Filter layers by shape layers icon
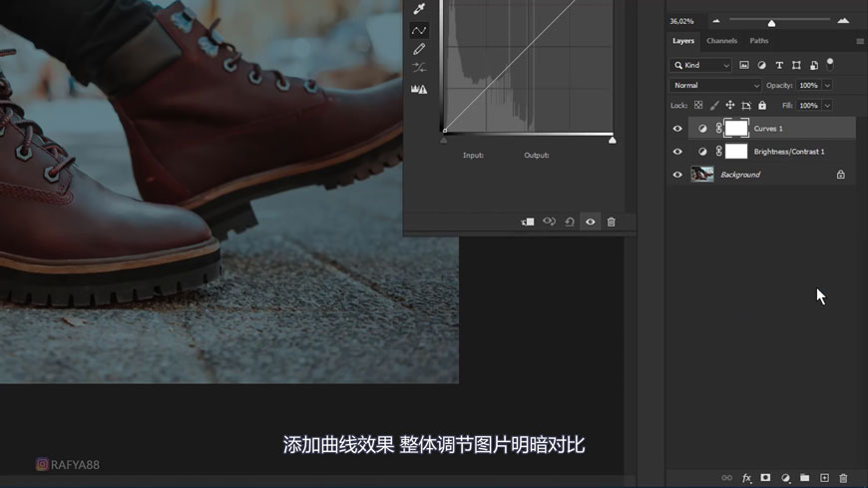 796,65
